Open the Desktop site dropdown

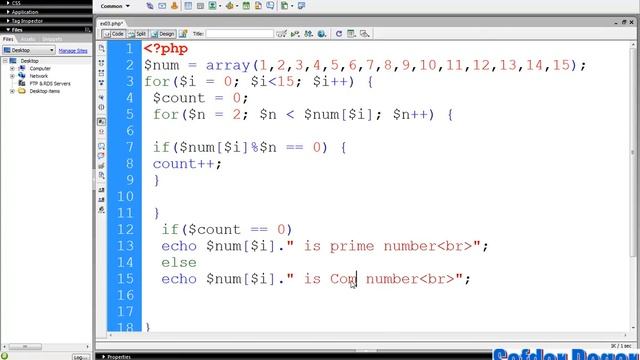(29, 50)
